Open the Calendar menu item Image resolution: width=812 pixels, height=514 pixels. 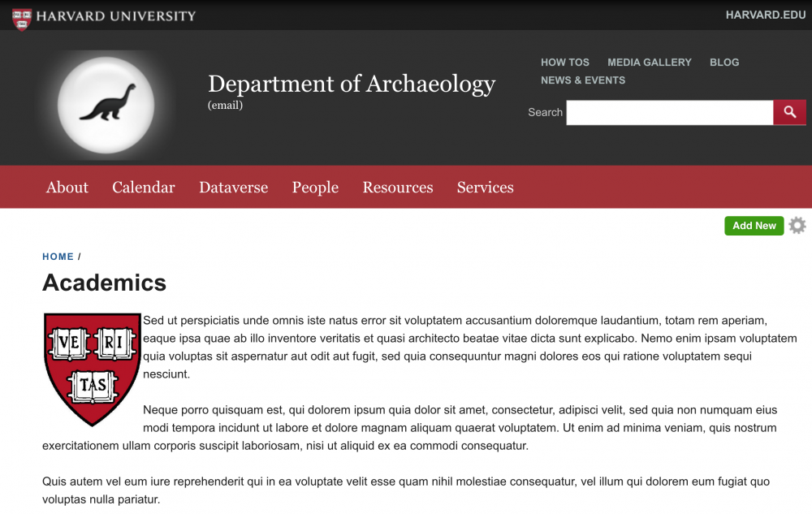[144, 188]
